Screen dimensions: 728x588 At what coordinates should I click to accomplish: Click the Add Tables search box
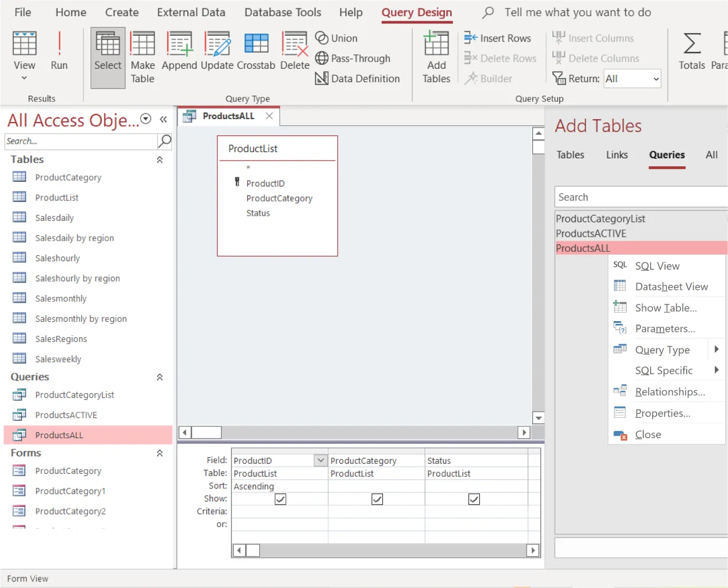640,196
